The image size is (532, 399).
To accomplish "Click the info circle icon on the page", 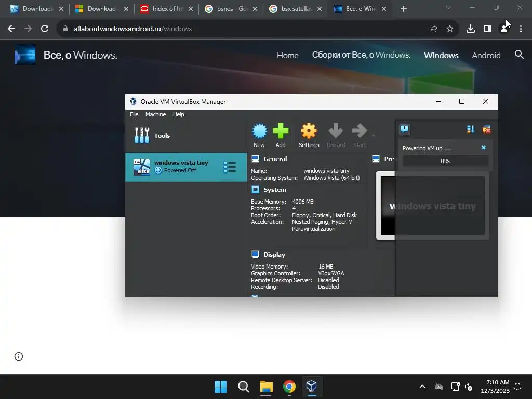I will [x=19, y=356].
